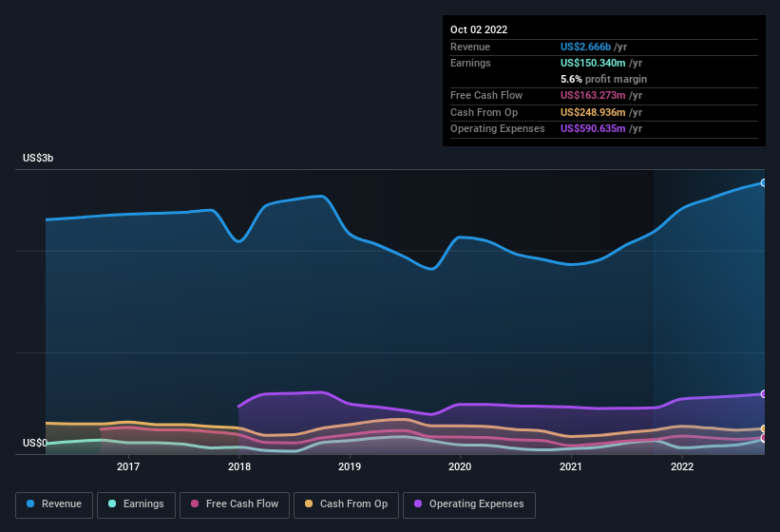Click the Revenue label in tooltip

470,47
